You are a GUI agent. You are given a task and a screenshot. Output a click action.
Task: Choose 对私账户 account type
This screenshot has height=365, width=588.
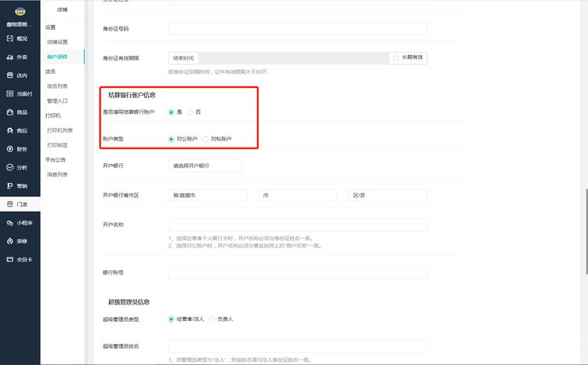click(x=205, y=139)
